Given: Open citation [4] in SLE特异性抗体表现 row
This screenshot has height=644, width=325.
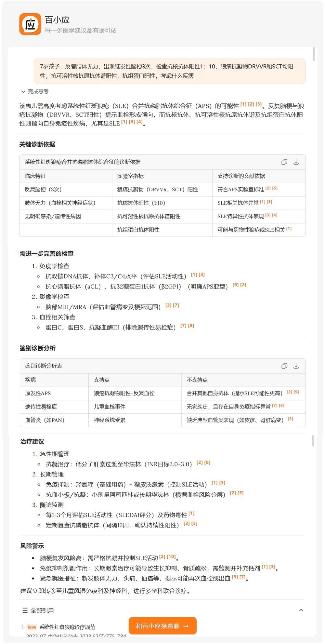Looking at the screenshot, I should [x=275, y=215].
